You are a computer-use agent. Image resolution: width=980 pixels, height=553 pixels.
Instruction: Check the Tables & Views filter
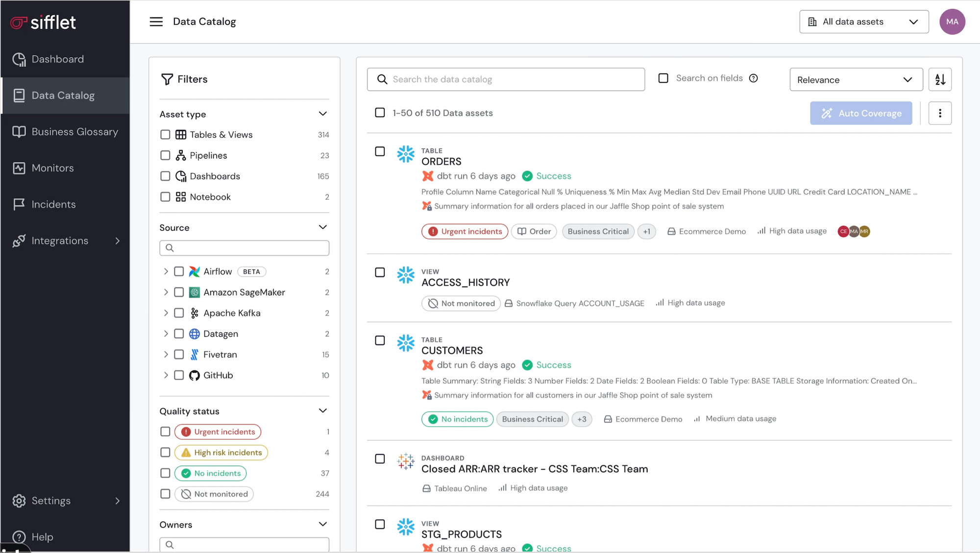point(165,135)
